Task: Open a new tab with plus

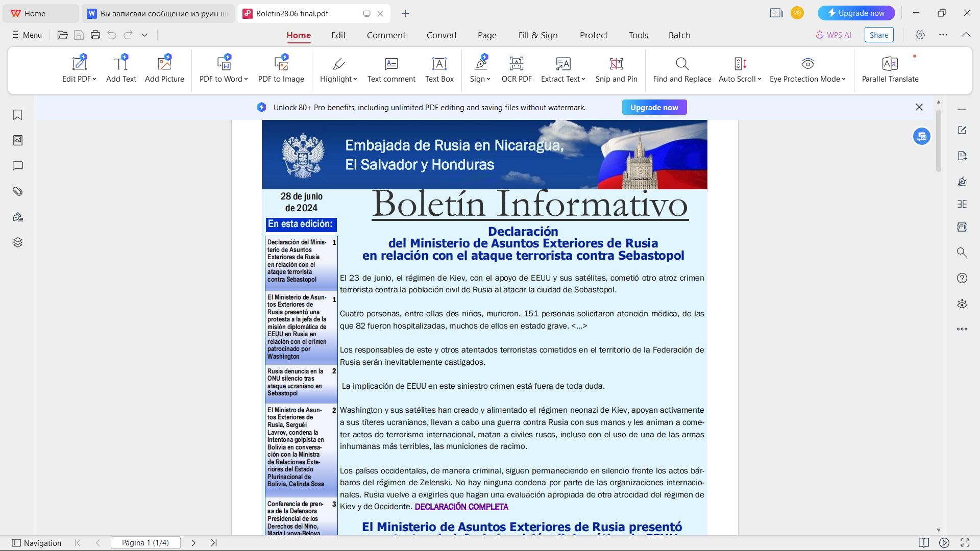Action: click(x=405, y=14)
